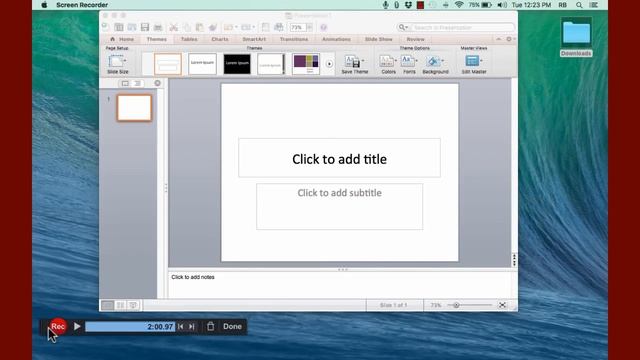Open the Home ribbon tab
The image size is (640, 360).
click(122, 39)
